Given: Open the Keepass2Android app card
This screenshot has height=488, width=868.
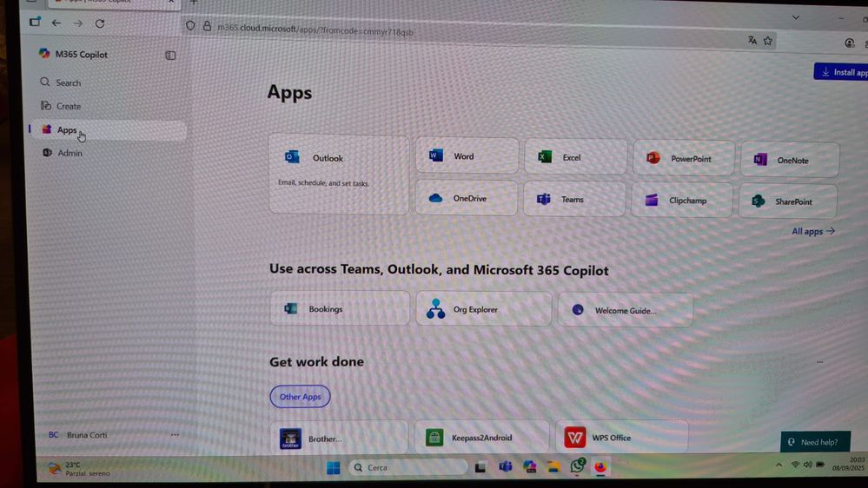Looking at the screenshot, I should pyautogui.click(x=481, y=438).
